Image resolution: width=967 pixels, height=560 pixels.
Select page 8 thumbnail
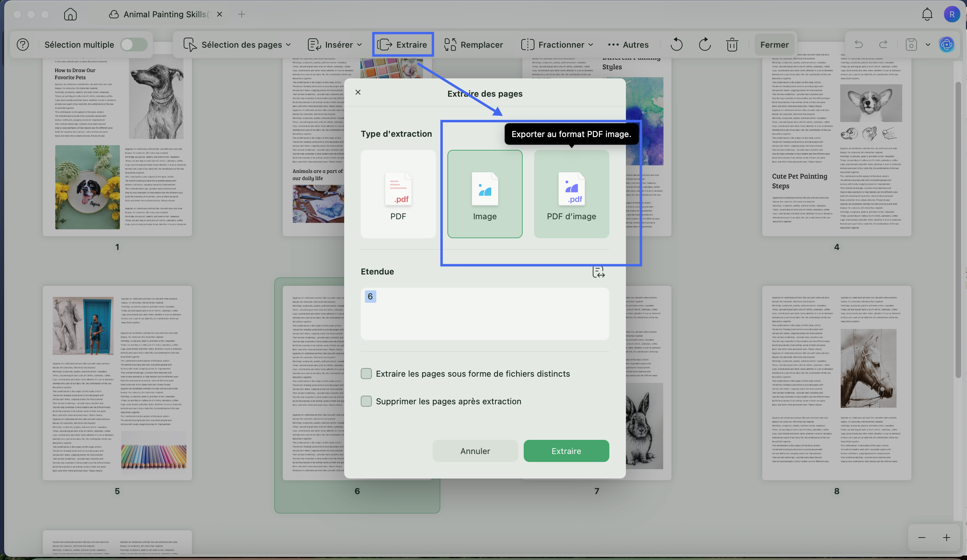837,383
